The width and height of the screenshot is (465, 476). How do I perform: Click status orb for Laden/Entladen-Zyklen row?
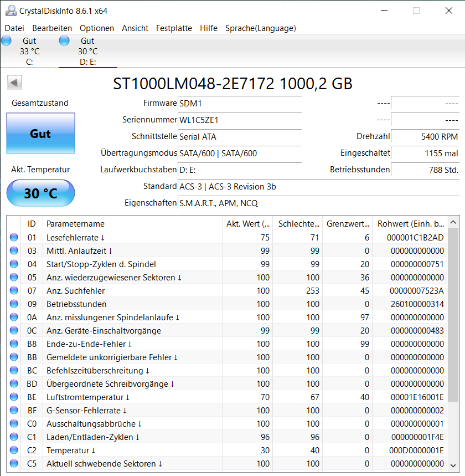tap(14, 437)
